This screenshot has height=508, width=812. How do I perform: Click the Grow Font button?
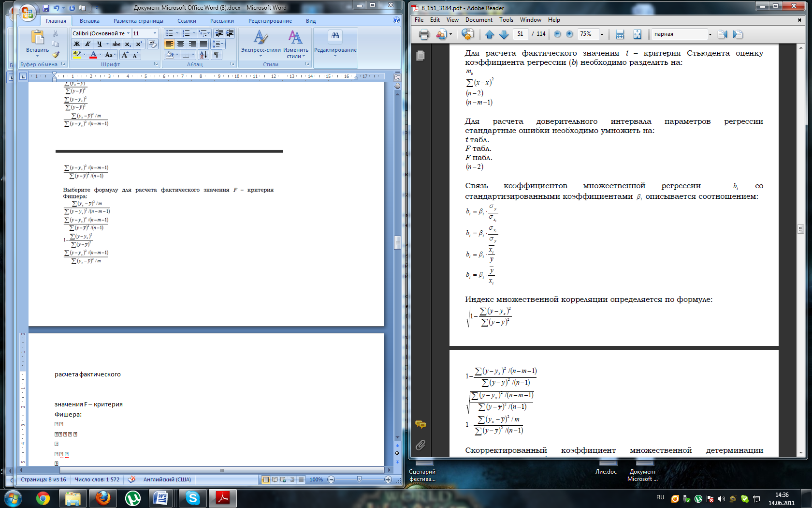point(125,55)
